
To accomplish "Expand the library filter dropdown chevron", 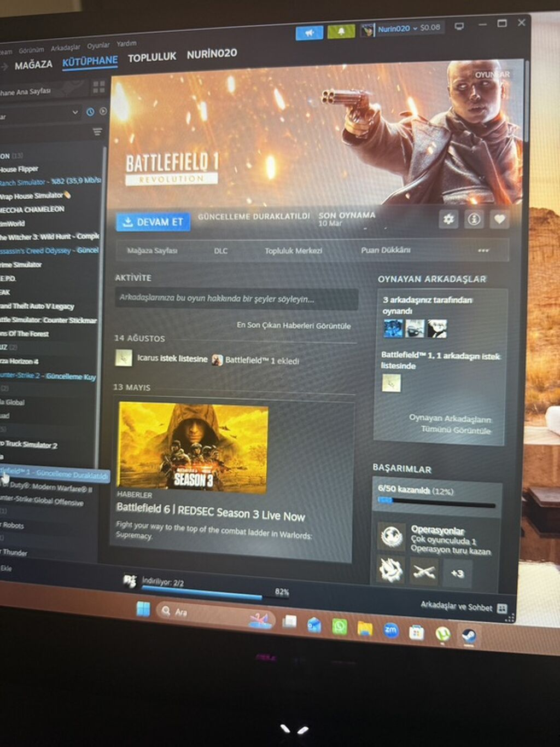I will point(75,112).
